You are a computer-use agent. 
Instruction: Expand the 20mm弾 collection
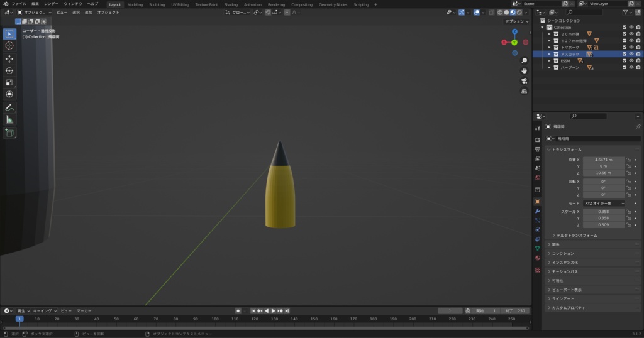(549, 34)
